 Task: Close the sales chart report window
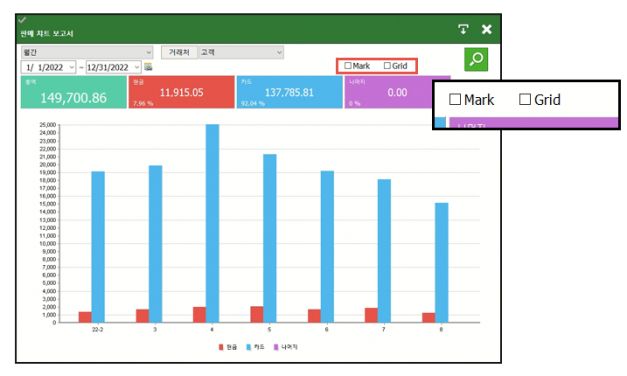pyautogui.click(x=487, y=29)
